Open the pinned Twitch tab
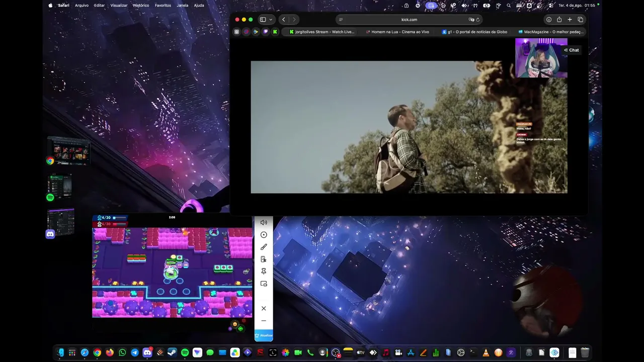 [x=265, y=32]
